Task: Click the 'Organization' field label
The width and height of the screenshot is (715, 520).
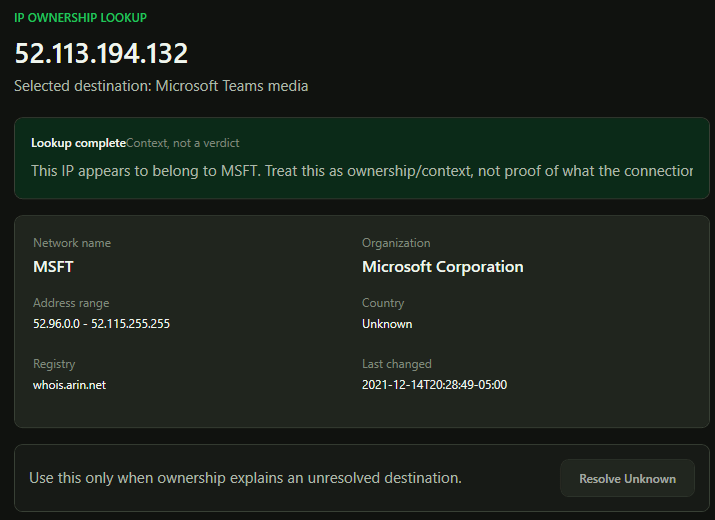Action: pyautogui.click(x=396, y=243)
